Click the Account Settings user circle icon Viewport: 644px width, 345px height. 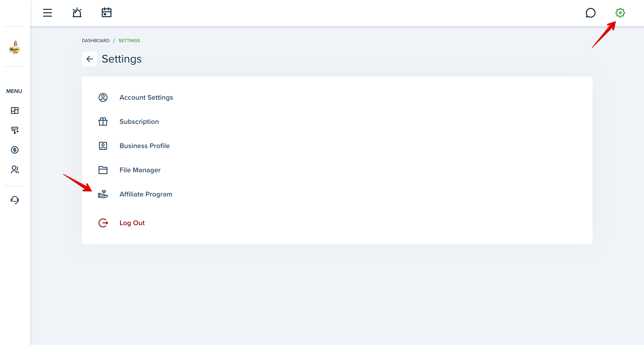103,98
